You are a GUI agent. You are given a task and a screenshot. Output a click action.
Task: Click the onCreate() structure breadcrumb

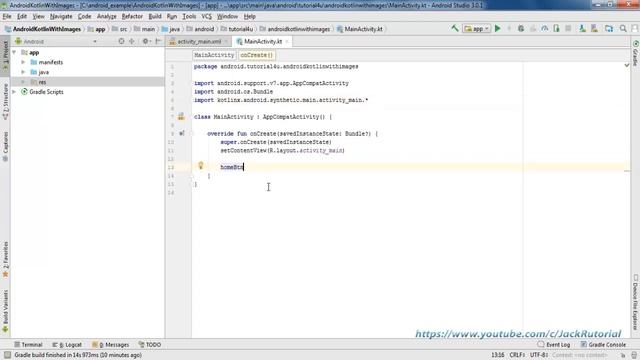tap(256, 55)
